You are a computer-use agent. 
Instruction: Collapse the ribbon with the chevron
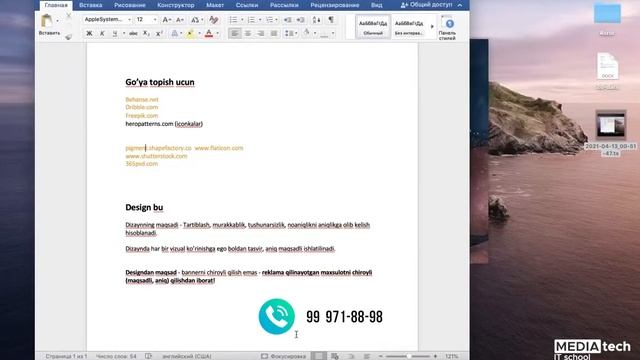point(460,5)
